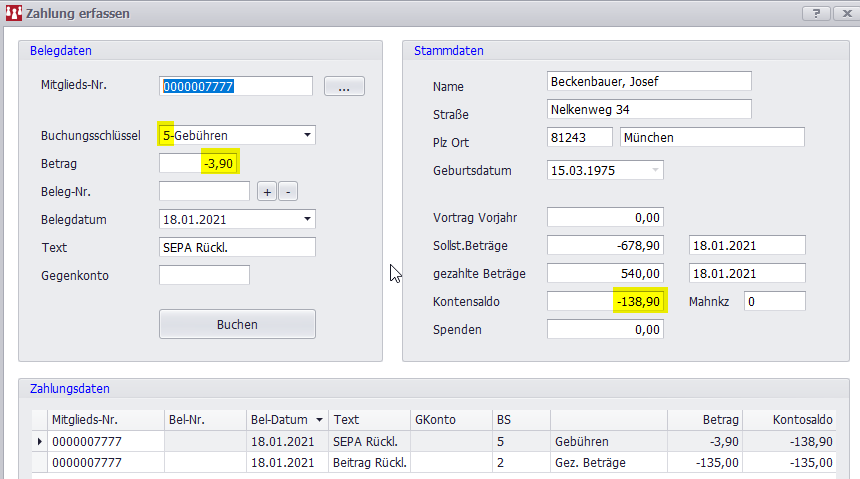Select the Gebühren payment row

point(400,441)
